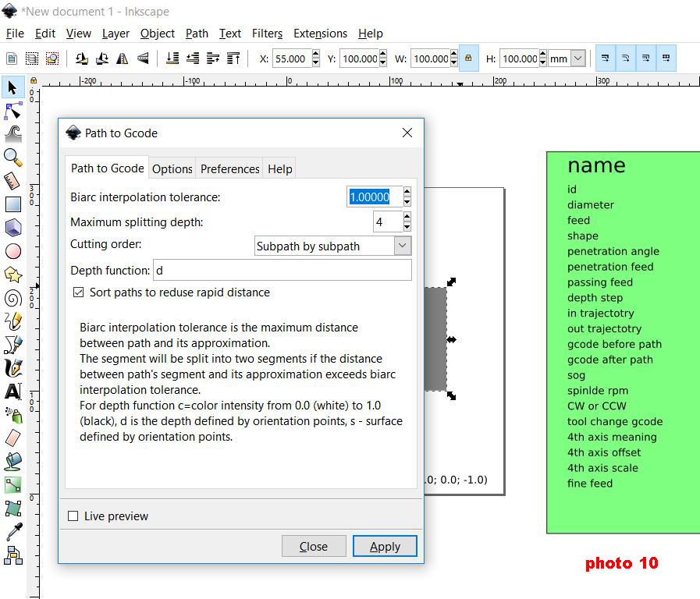Open the File menu
The width and height of the screenshot is (700, 599).
[x=15, y=34]
